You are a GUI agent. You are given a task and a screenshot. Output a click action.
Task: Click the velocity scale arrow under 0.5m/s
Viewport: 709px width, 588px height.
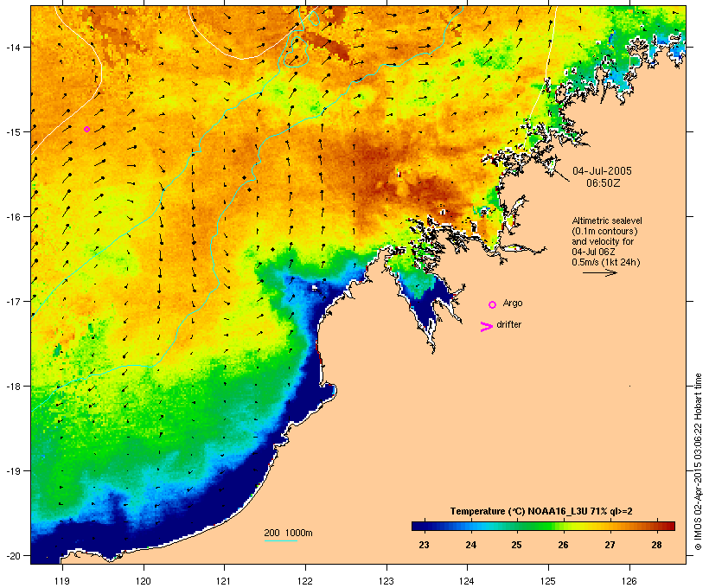(599, 272)
